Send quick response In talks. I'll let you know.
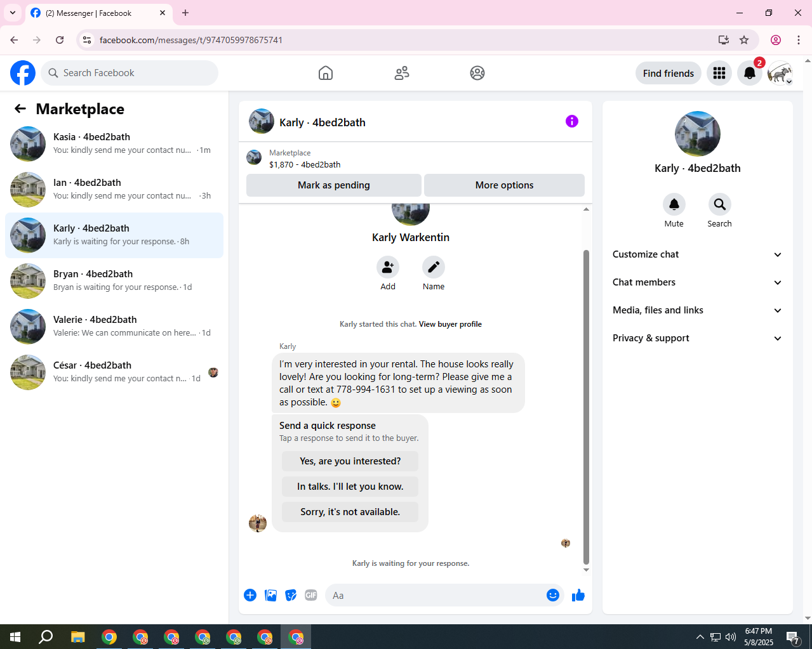Screen dimensions: 812x649 pos(350,487)
